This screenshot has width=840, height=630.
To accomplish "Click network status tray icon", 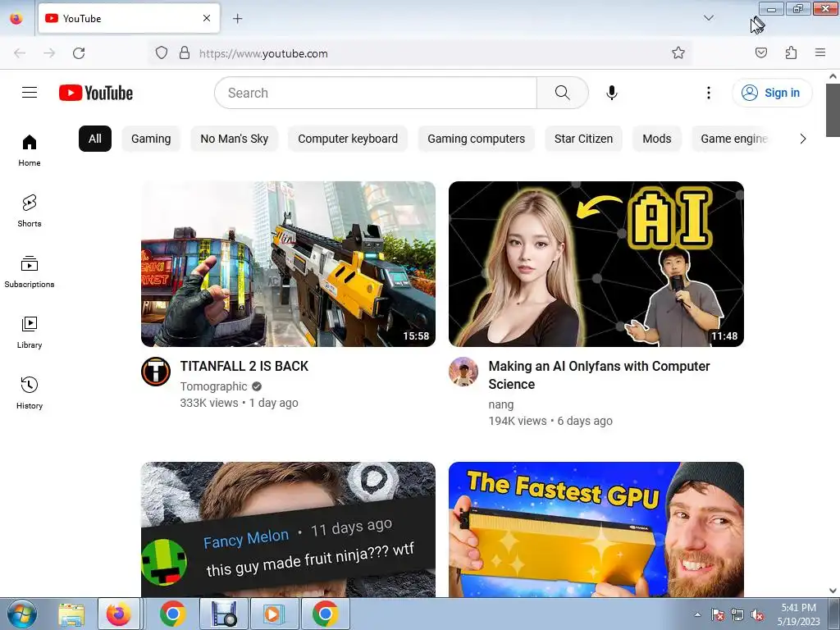I will [x=737, y=614].
